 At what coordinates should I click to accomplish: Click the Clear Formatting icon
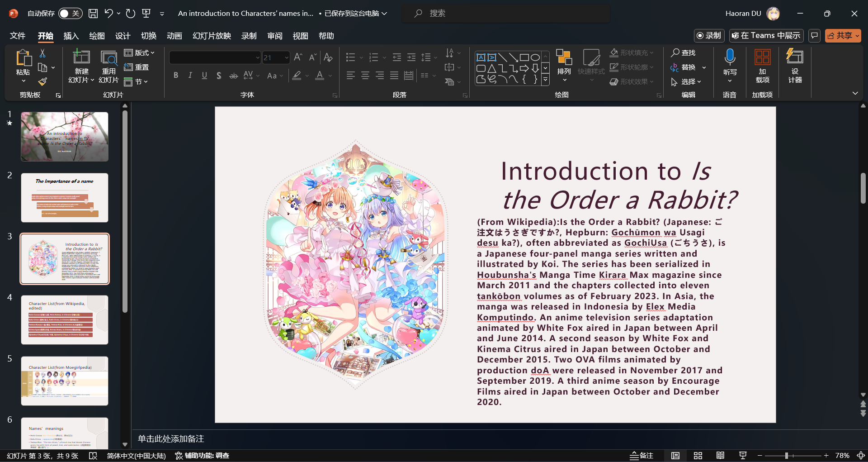(x=328, y=57)
